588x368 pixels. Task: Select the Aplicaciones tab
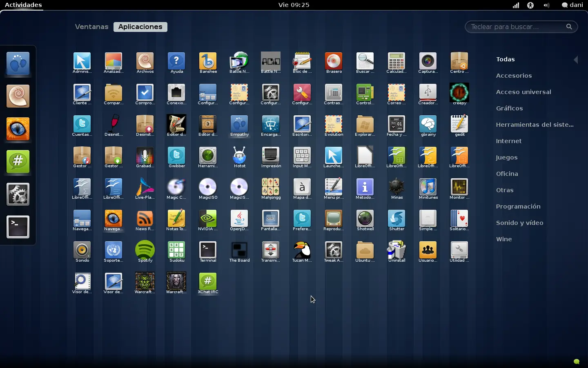pos(140,27)
